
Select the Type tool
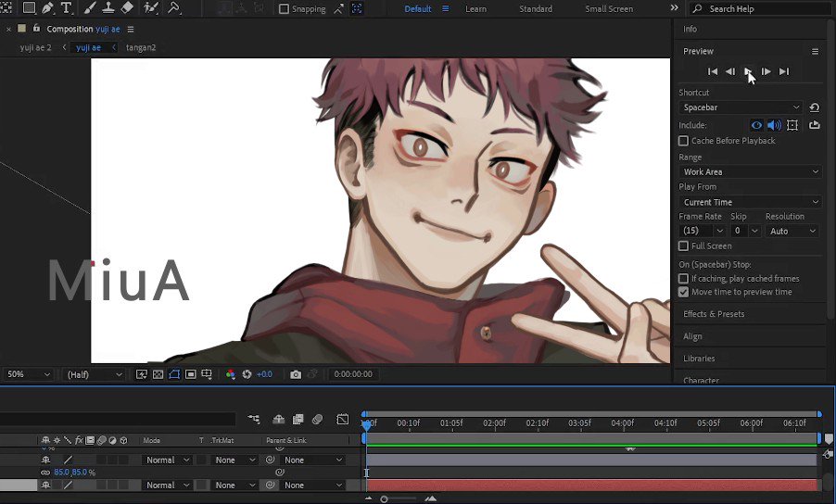point(66,7)
